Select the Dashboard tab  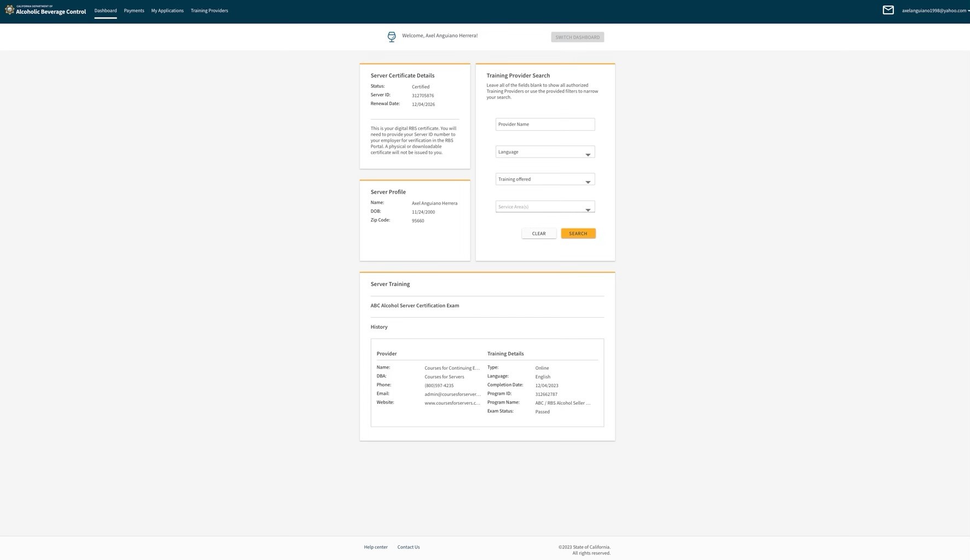pos(105,10)
